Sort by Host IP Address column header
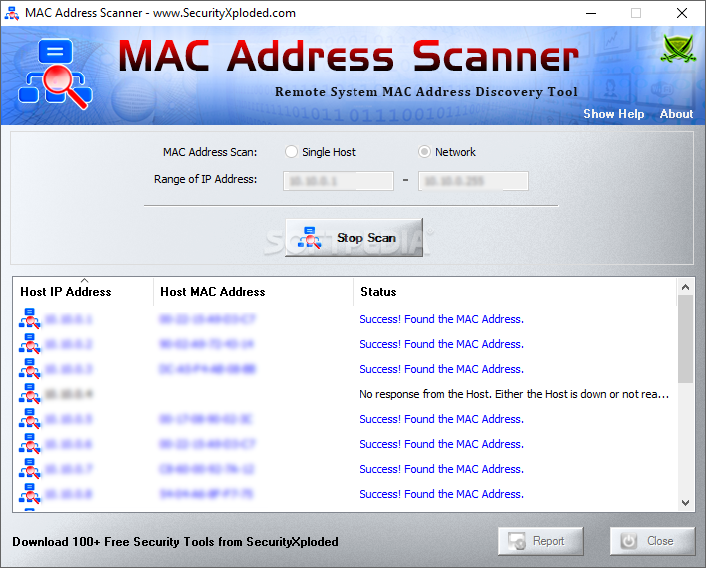 (x=83, y=292)
